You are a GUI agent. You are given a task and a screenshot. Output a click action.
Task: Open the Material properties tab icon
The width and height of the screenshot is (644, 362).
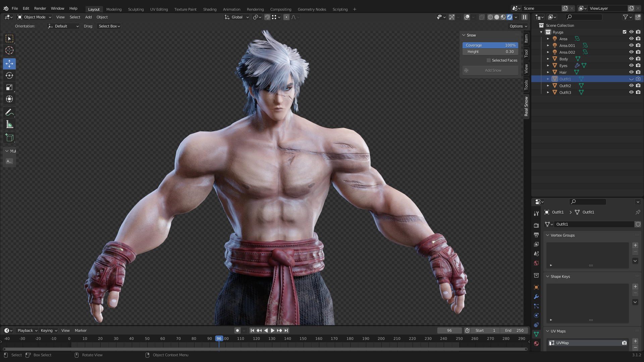[x=536, y=343]
